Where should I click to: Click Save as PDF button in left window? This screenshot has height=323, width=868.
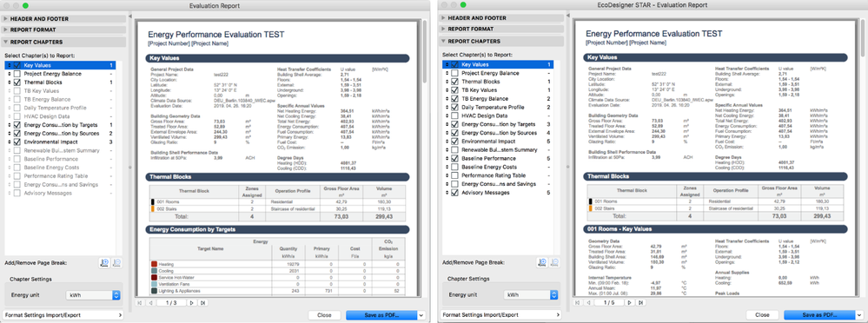click(x=381, y=314)
